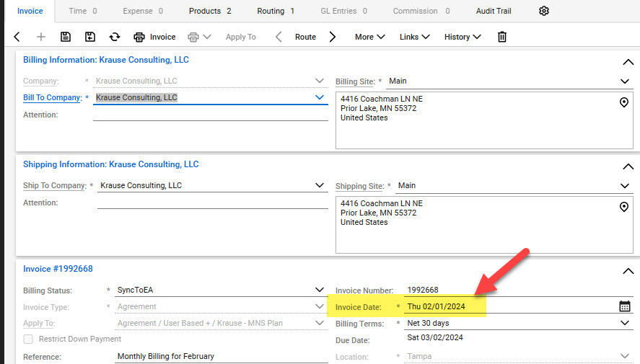Switch to the Invoice tab
The image size is (640, 364).
[30, 11]
